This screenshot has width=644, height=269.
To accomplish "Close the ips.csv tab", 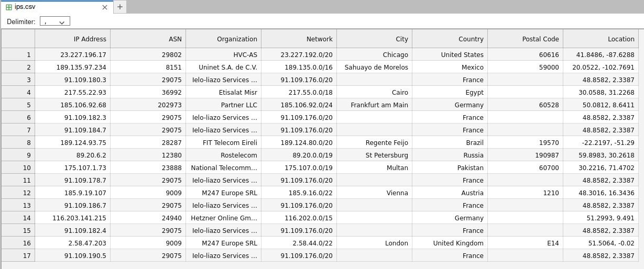I will [x=105, y=7].
